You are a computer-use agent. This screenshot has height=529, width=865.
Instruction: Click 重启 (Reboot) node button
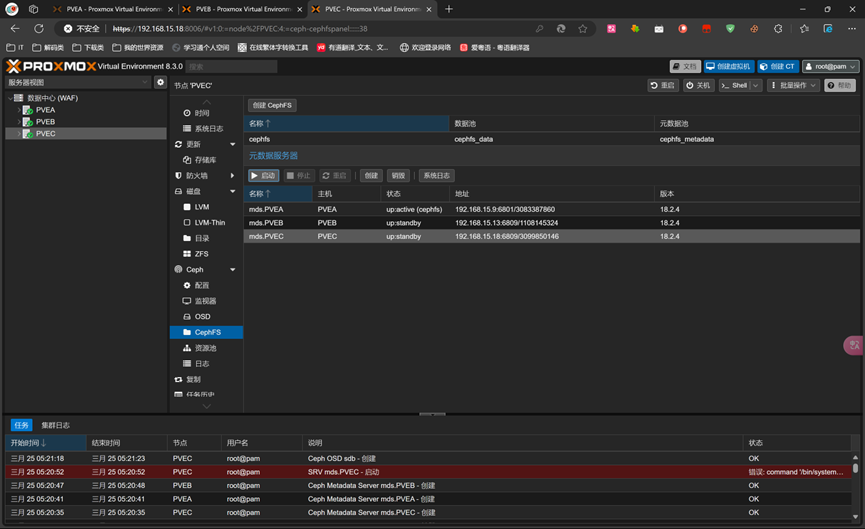[663, 85]
